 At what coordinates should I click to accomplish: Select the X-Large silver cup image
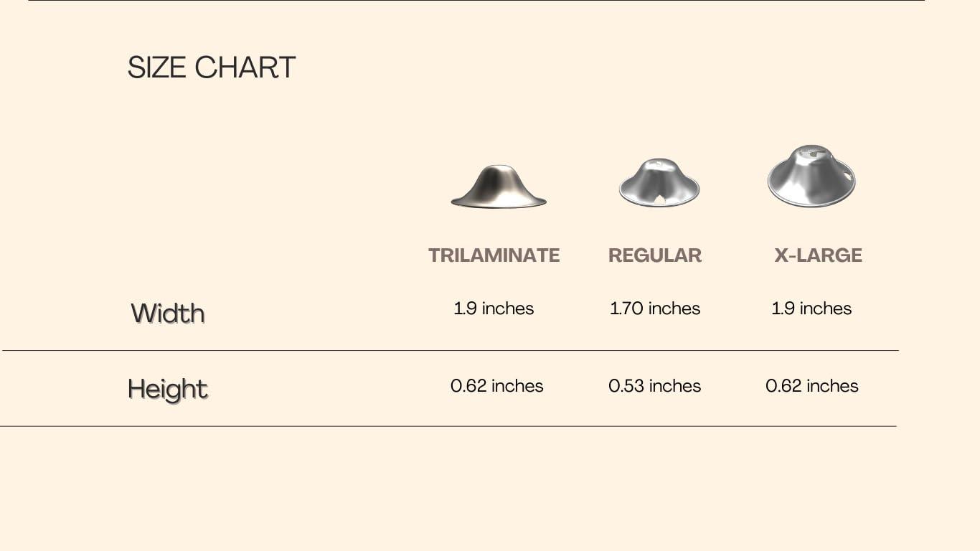click(x=811, y=176)
